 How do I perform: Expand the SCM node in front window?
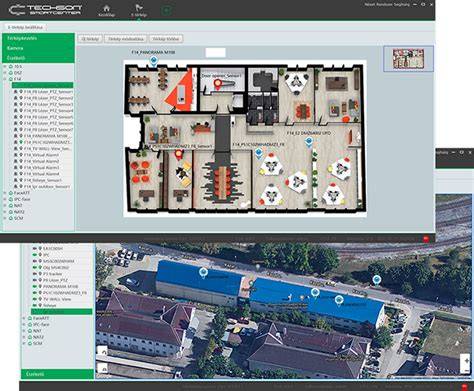tap(5, 218)
